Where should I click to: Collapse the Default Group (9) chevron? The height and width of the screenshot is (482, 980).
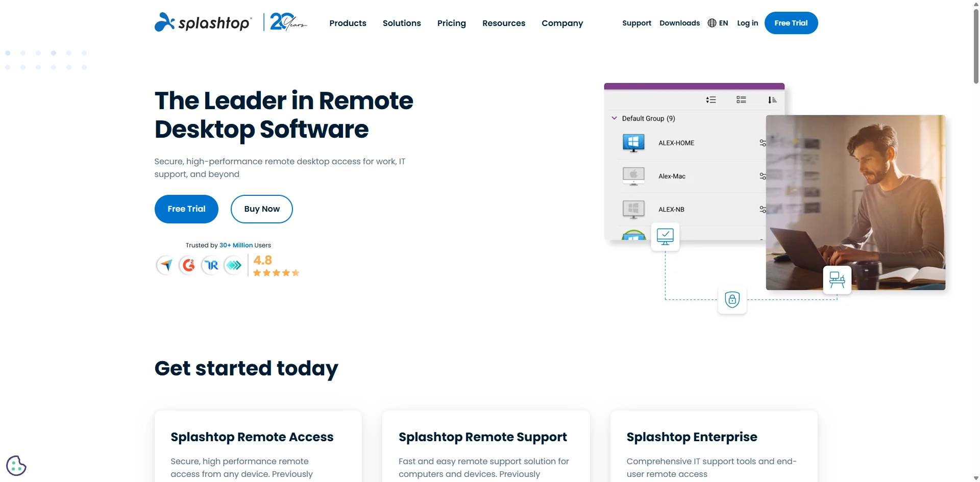pos(615,118)
